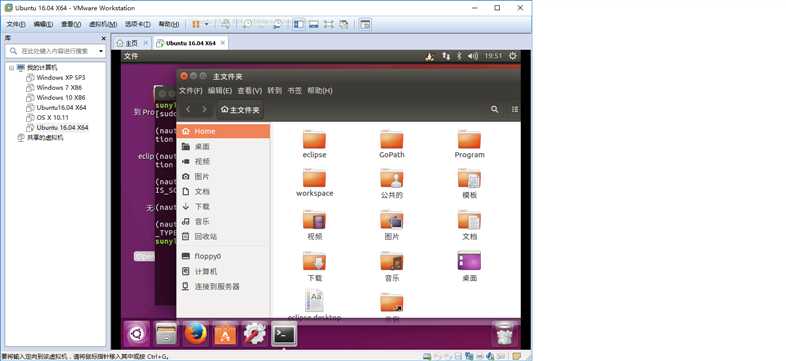The width and height of the screenshot is (786, 361).
Task: Select the 桌面 folder with purple desktop icon
Action: tap(469, 266)
